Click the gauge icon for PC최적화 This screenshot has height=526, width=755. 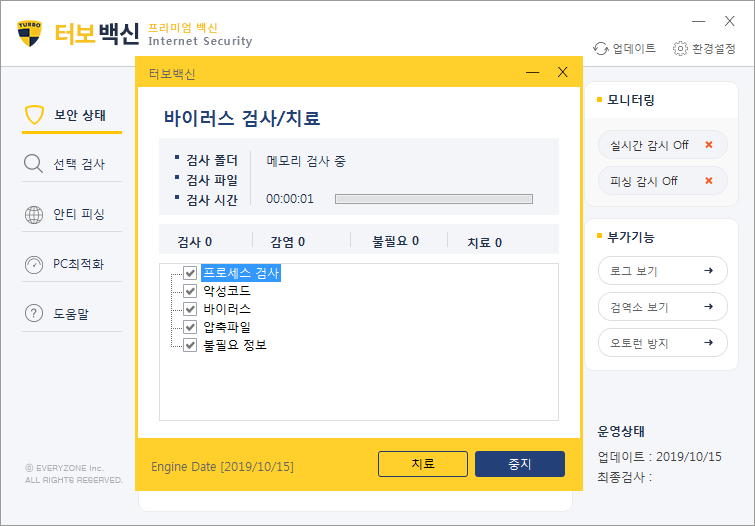34,264
